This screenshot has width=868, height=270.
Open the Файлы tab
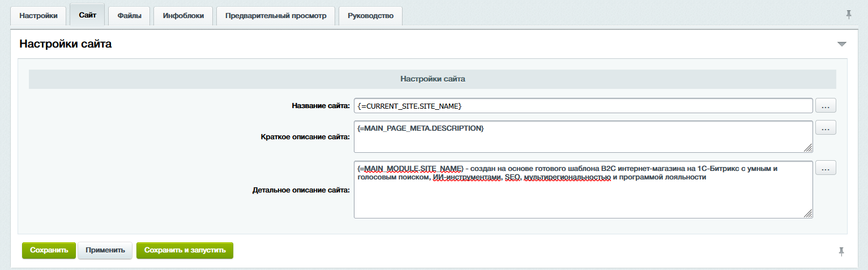129,16
